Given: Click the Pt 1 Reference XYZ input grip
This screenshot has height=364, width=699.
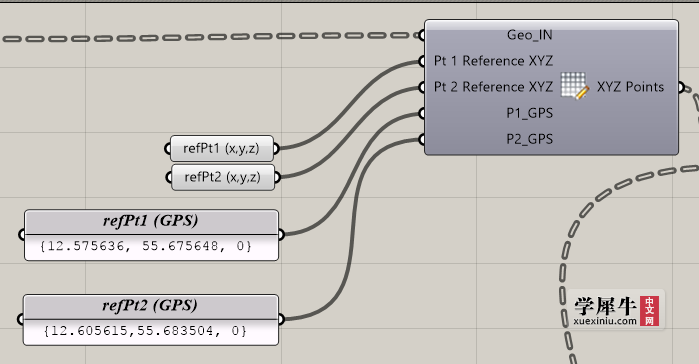Looking at the screenshot, I should (x=422, y=61).
